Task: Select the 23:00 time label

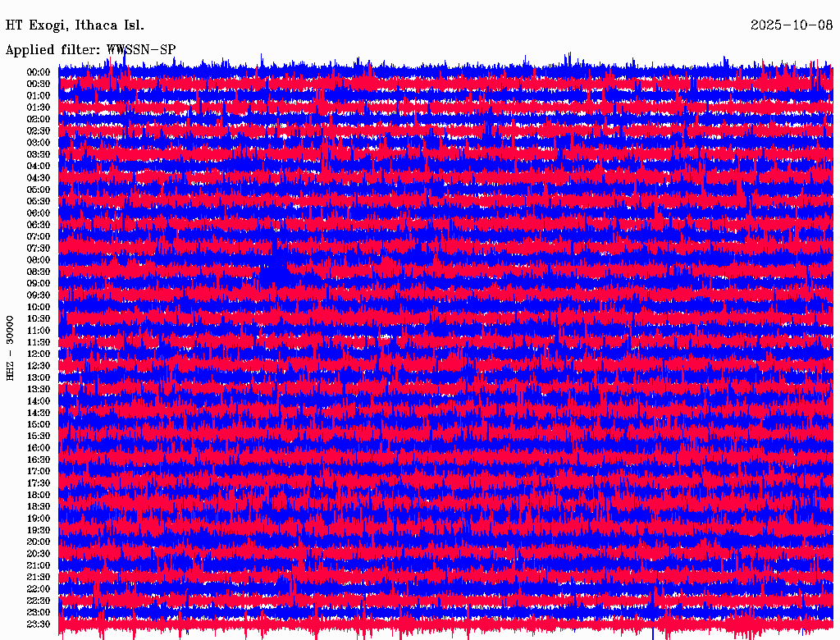Action: pos(39,612)
